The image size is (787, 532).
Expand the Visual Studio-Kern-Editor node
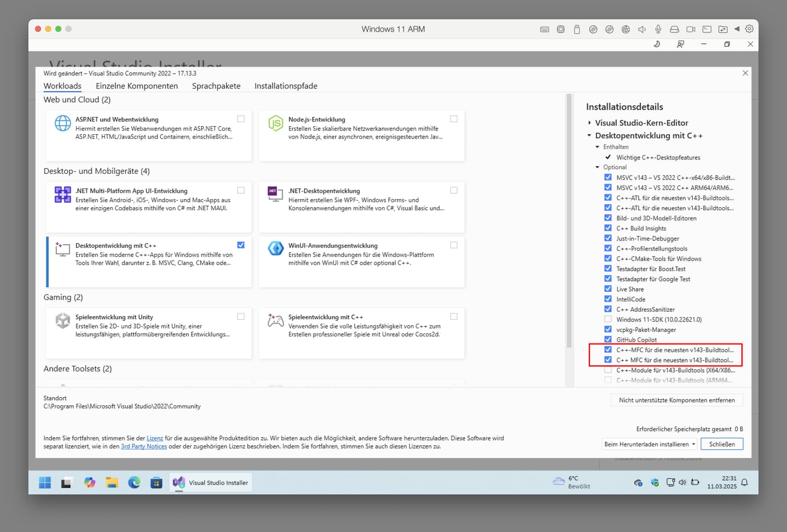coord(589,123)
